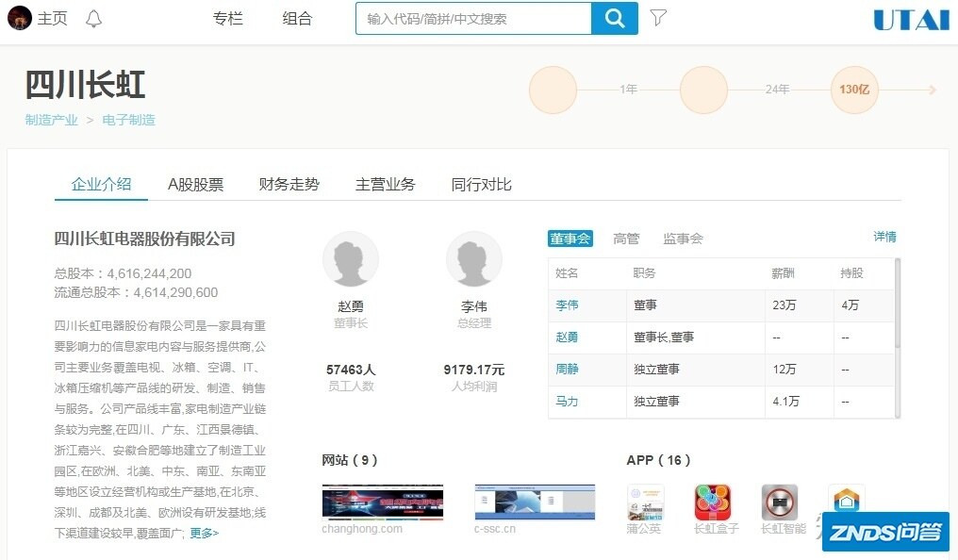The height and width of the screenshot is (560, 958).
Task: Click the first empty timeline circle
Action: 553,90
